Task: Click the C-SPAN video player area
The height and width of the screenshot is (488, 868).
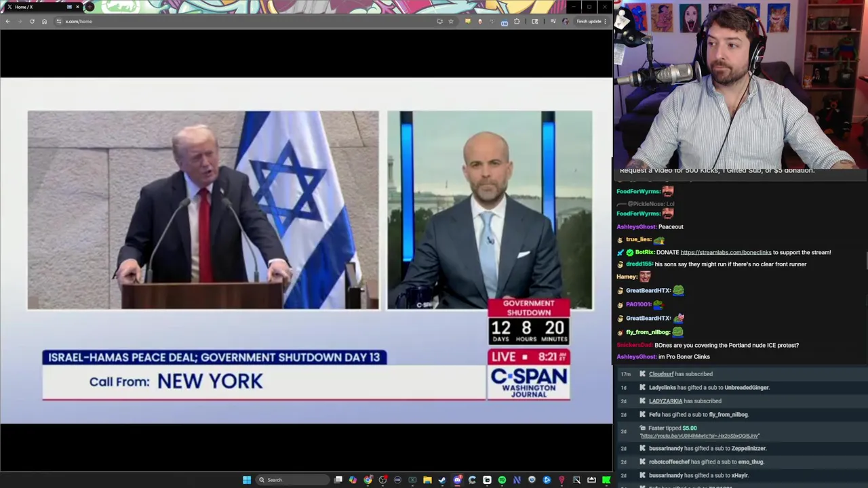Action: (x=307, y=251)
